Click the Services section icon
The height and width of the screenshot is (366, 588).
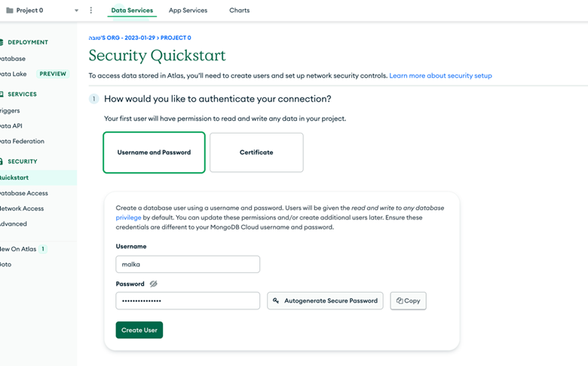pyautogui.click(x=2, y=94)
